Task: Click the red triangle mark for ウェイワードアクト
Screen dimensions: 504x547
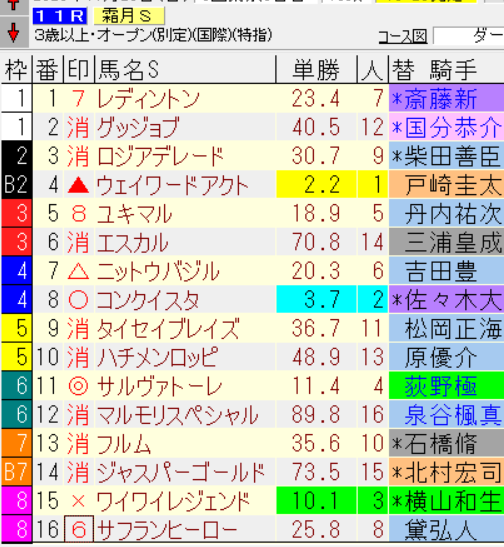Action: [78, 185]
